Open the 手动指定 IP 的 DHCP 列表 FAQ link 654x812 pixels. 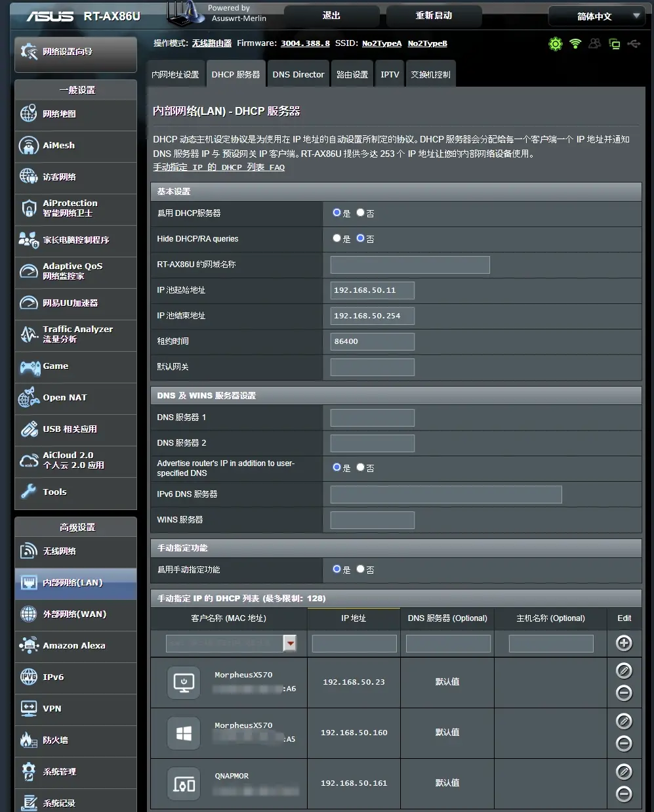219,167
